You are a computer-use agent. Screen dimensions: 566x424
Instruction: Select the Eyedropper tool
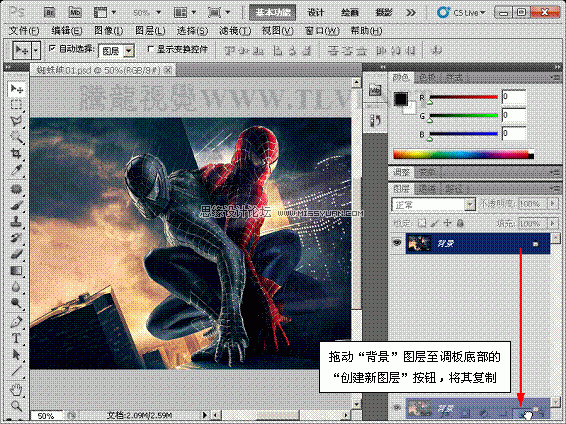pos(16,170)
